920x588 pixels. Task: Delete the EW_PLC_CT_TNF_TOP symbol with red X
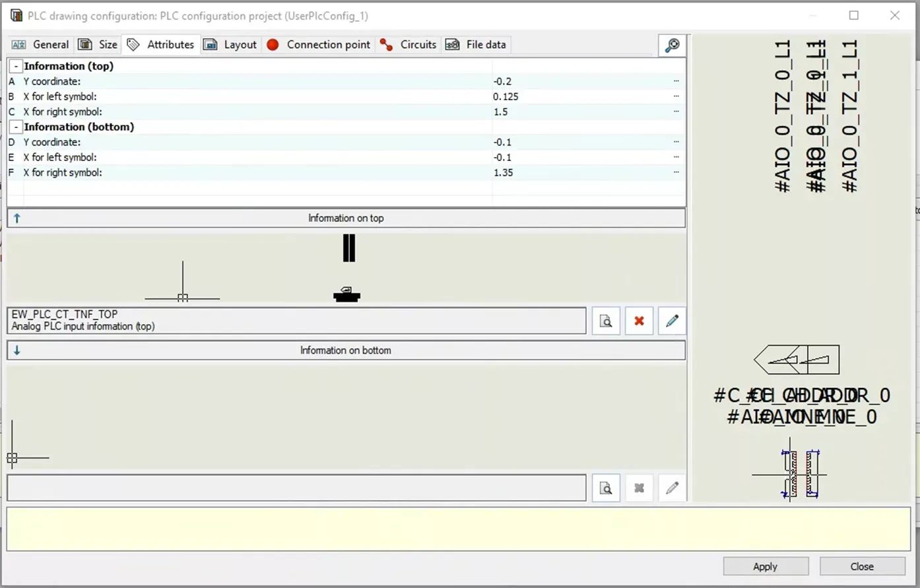click(639, 321)
